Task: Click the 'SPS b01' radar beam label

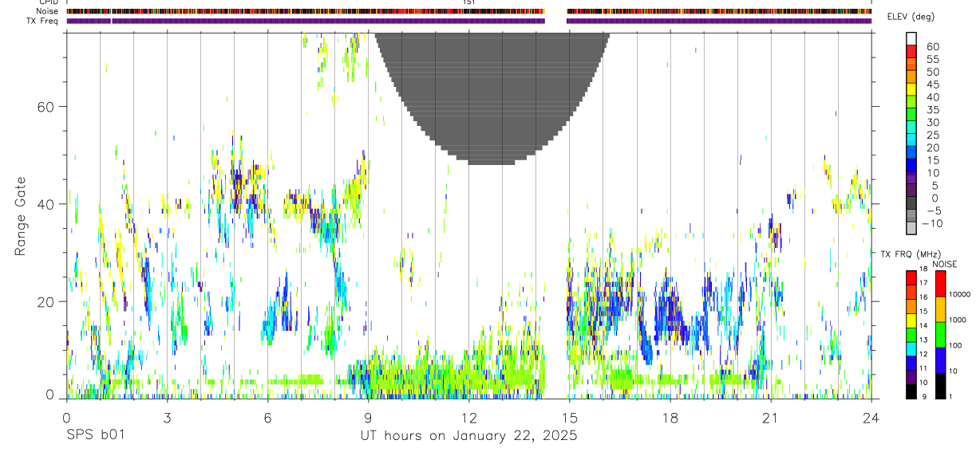Action: pyautogui.click(x=94, y=436)
